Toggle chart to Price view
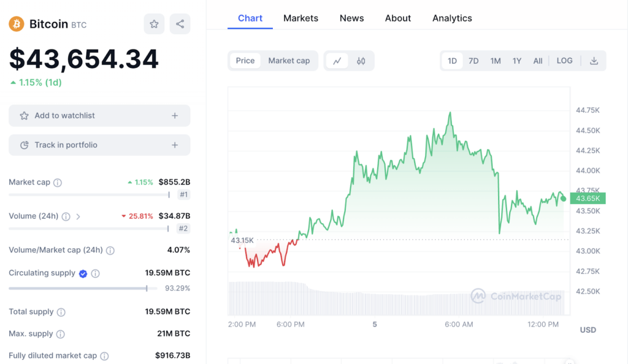 (x=245, y=61)
